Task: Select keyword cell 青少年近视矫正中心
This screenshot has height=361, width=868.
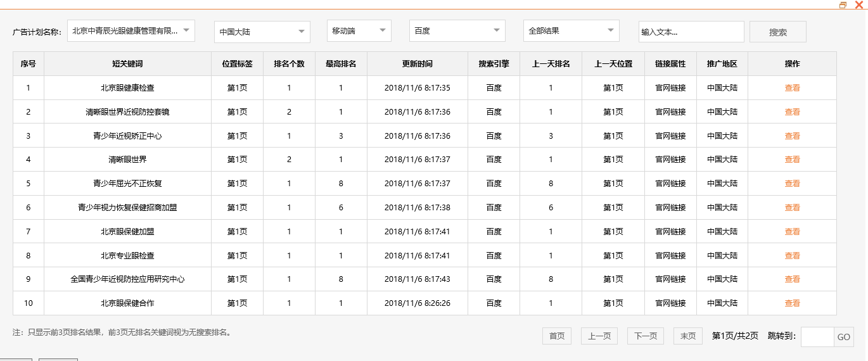Action: click(x=127, y=136)
